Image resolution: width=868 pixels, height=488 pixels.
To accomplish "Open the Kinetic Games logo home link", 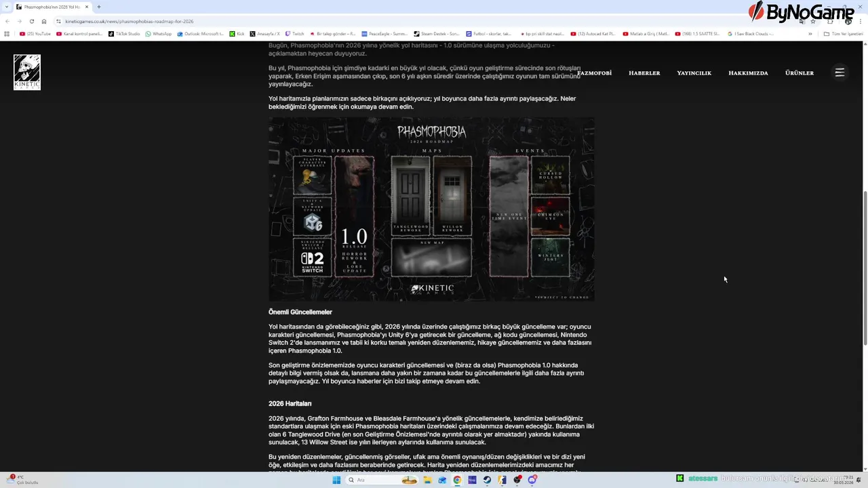I will coord(27,72).
